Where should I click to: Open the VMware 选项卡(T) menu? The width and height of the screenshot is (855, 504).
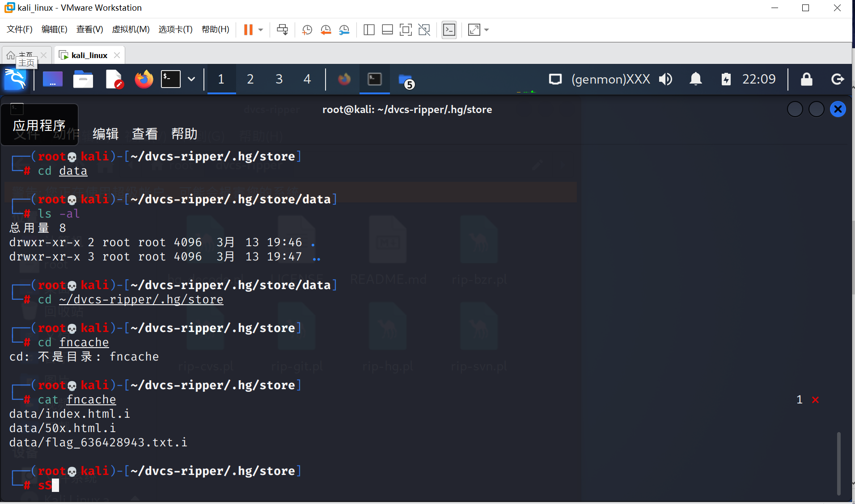tap(176, 29)
